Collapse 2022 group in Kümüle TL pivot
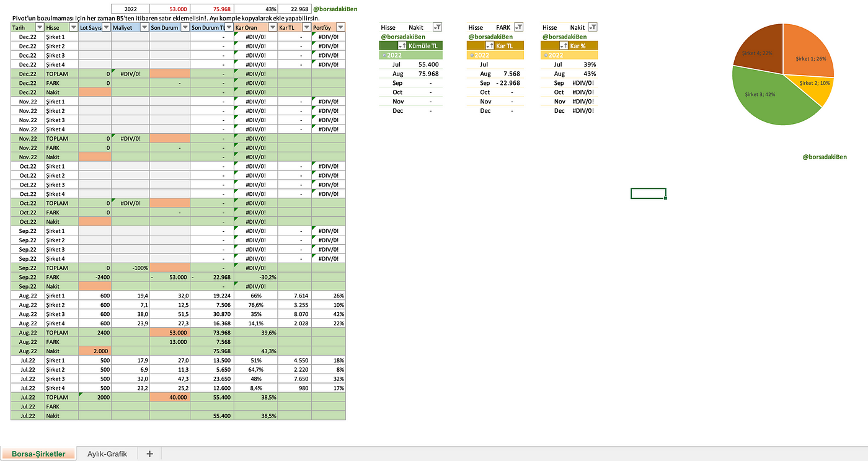 [x=384, y=55]
